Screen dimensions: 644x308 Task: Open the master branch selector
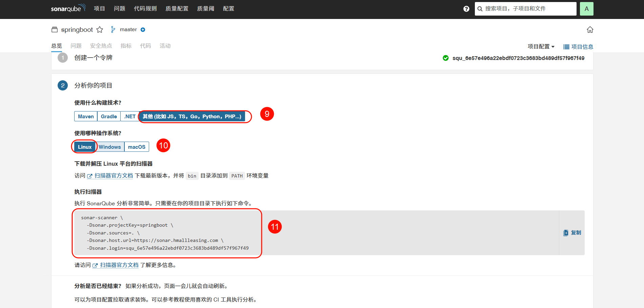point(128,30)
